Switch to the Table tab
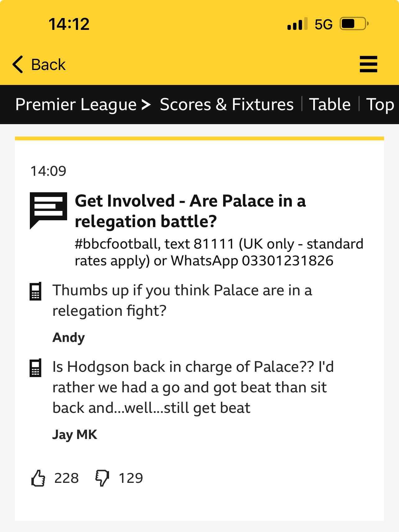The image size is (399, 532). 330,104
